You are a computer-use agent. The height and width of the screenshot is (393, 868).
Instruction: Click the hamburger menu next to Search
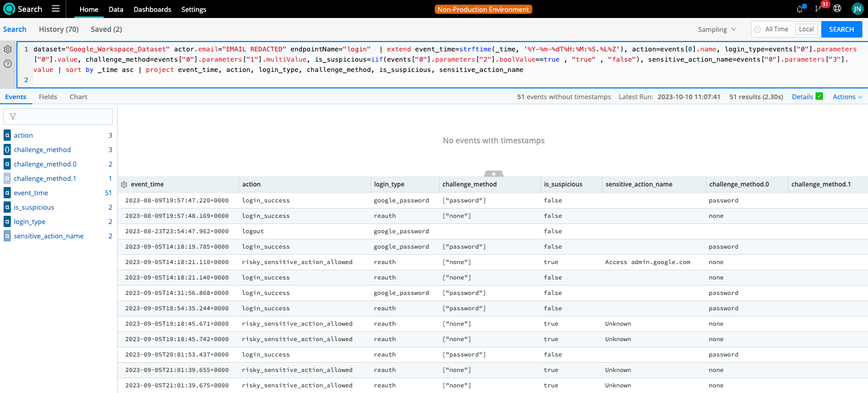pyautogui.click(x=55, y=9)
